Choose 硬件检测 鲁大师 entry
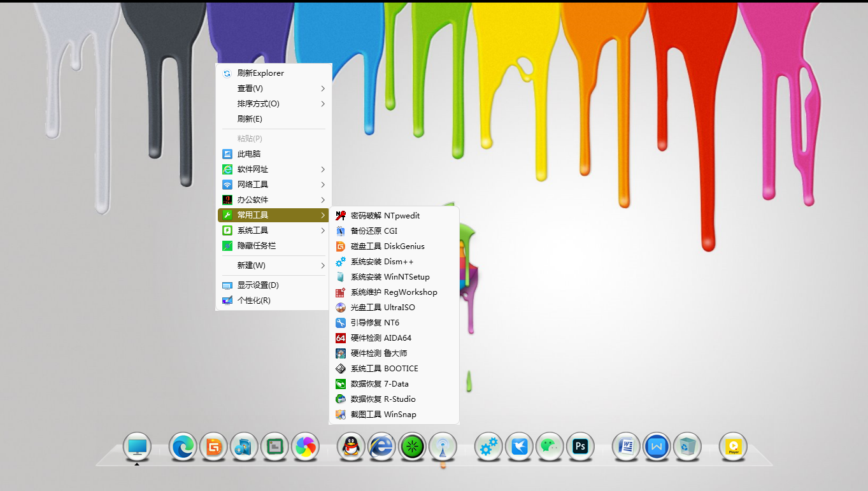The image size is (868, 491). pos(394,353)
